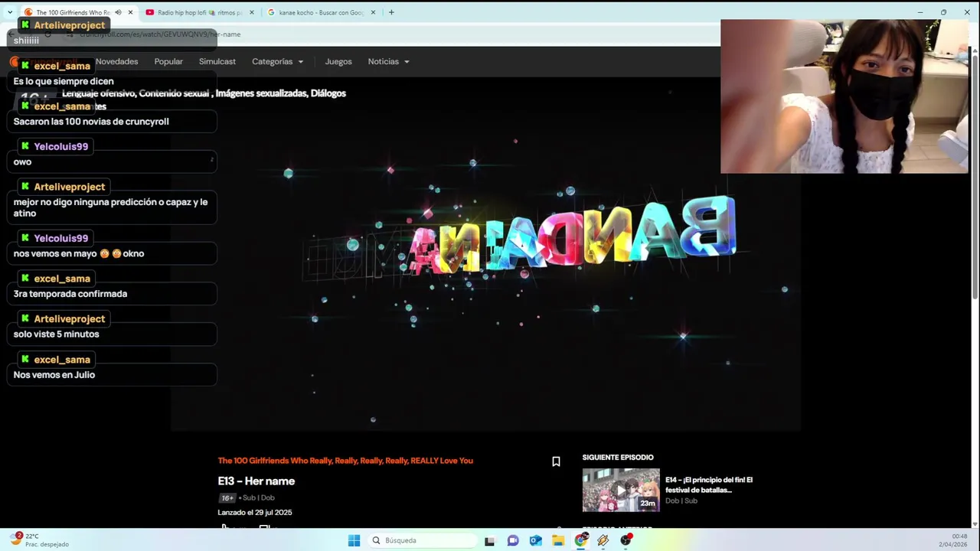Open a new browser tab
Viewport: 980px width, 551px height.
(391, 12)
